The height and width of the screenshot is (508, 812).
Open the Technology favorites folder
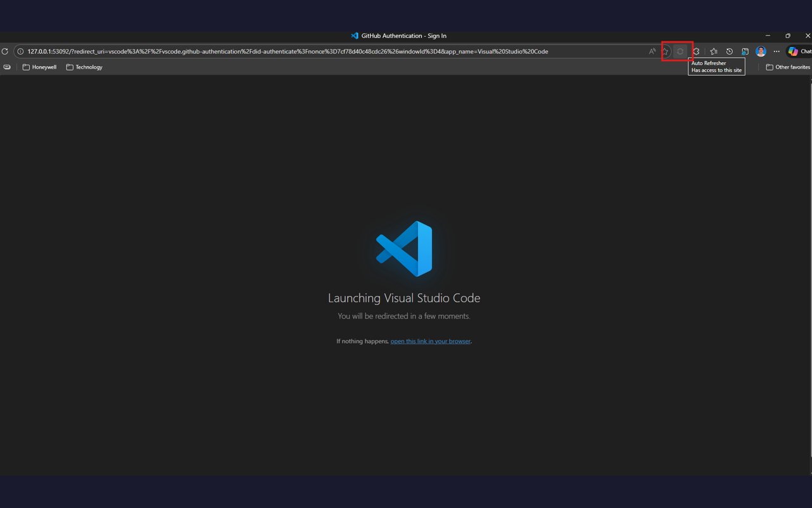pyautogui.click(x=84, y=67)
